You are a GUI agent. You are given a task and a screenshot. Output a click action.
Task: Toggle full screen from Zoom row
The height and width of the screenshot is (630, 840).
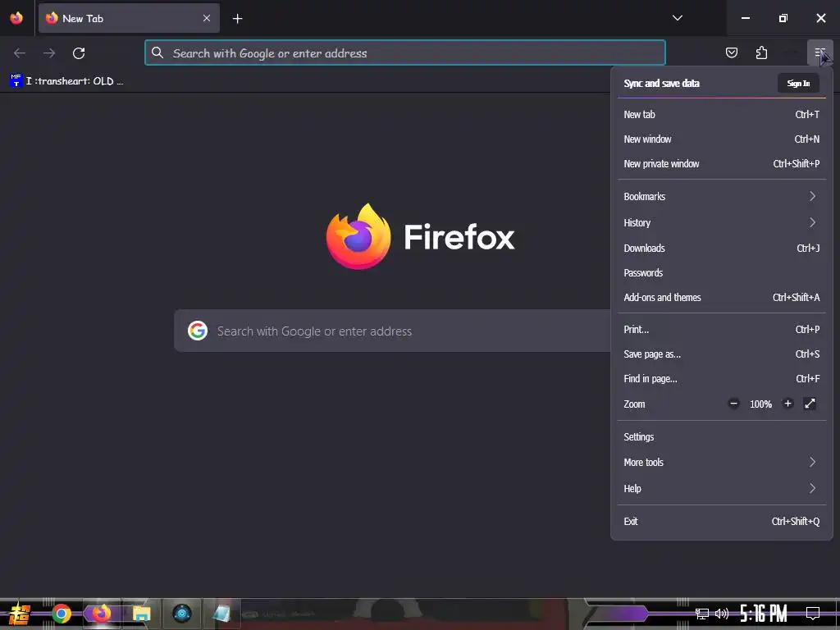click(810, 404)
